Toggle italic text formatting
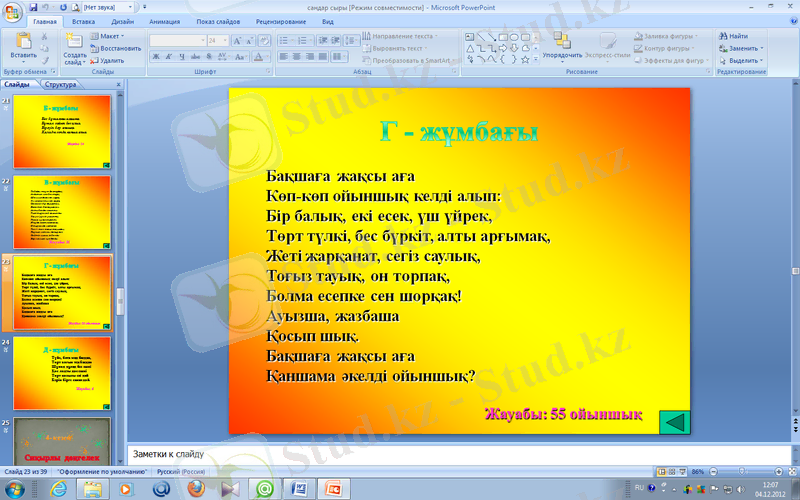The height and width of the screenshot is (500, 800). (169, 57)
